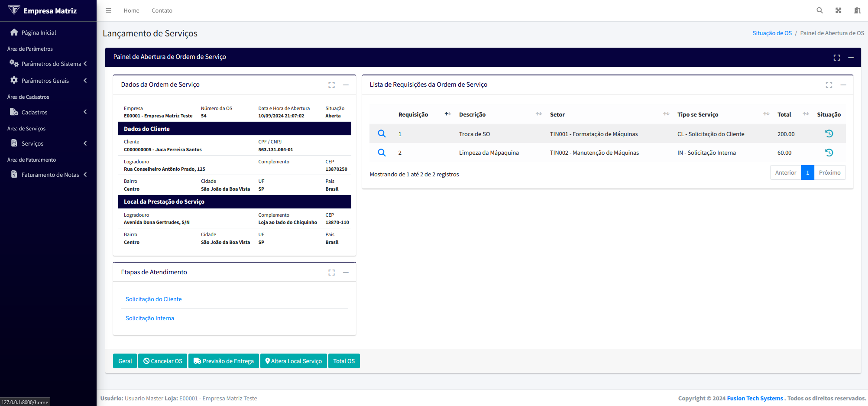Click Painel de Abertura de OS breadcrumb

(832, 33)
